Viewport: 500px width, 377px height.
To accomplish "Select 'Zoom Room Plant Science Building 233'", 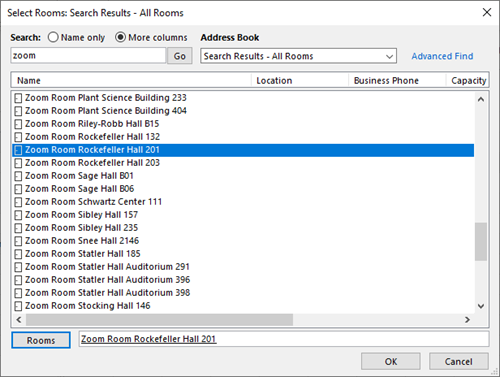I will [106, 98].
